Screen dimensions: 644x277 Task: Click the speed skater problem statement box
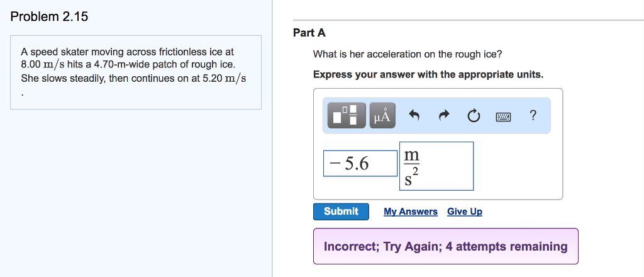136,72
